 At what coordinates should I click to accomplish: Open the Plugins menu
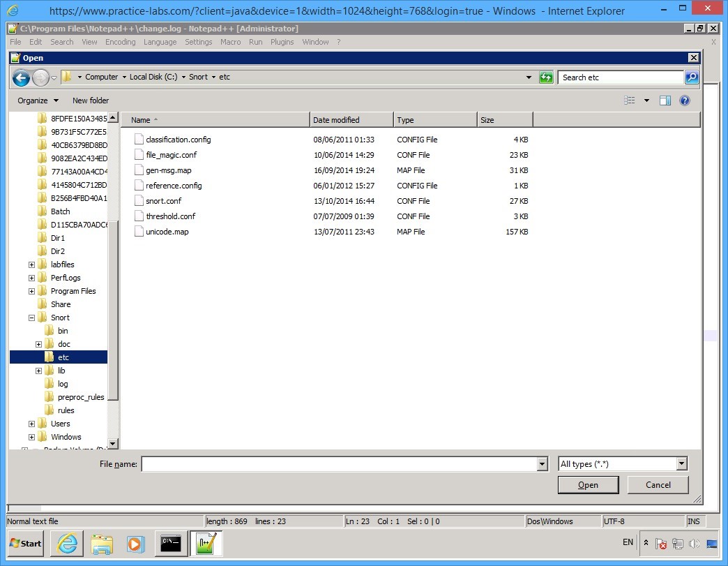click(282, 42)
